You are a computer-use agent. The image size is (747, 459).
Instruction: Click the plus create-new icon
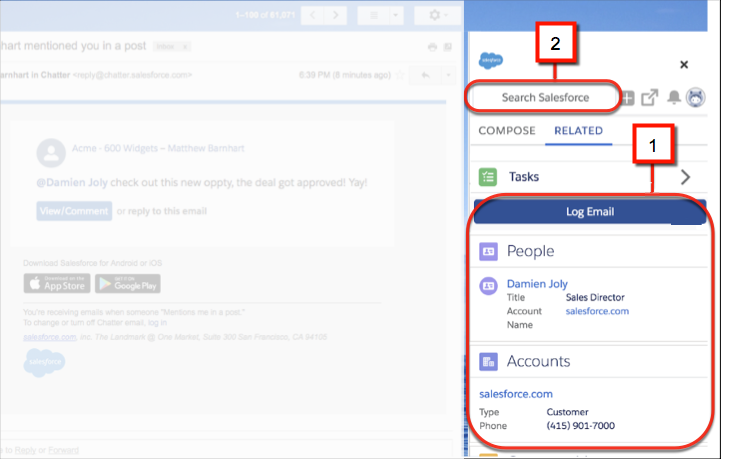[628, 98]
